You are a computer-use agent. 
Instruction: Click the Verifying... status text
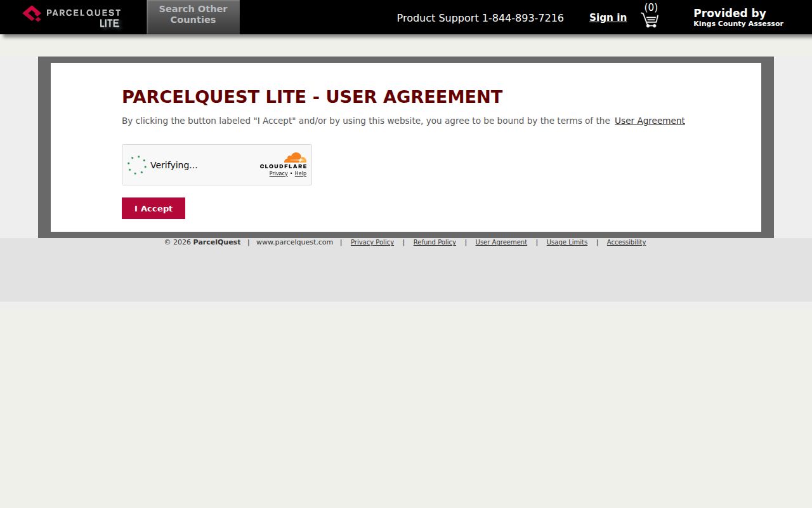tap(174, 165)
